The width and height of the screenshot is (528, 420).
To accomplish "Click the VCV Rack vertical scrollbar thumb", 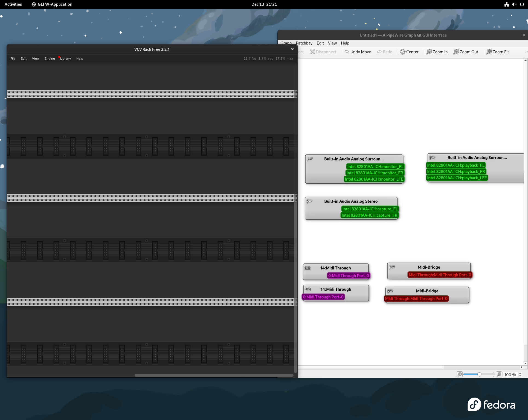I will tap(295, 287).
